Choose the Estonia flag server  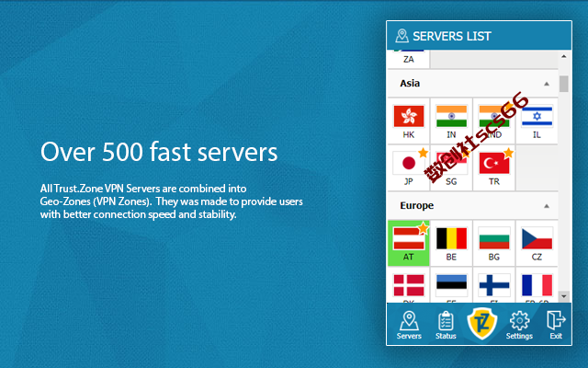(x=451, y=286)
